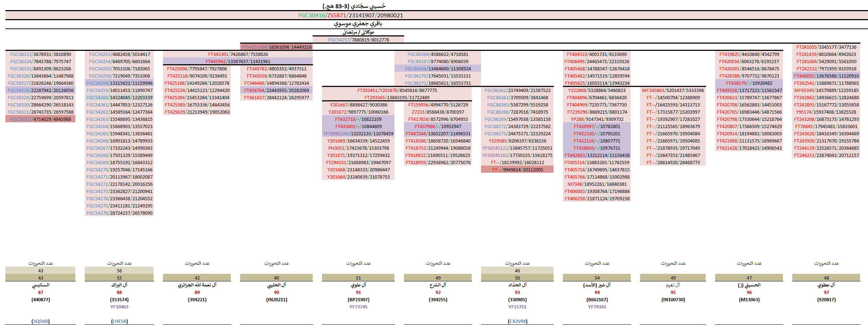
Task: Click the FGC30416/ZS5871 header cell
Action: point(351,15)
